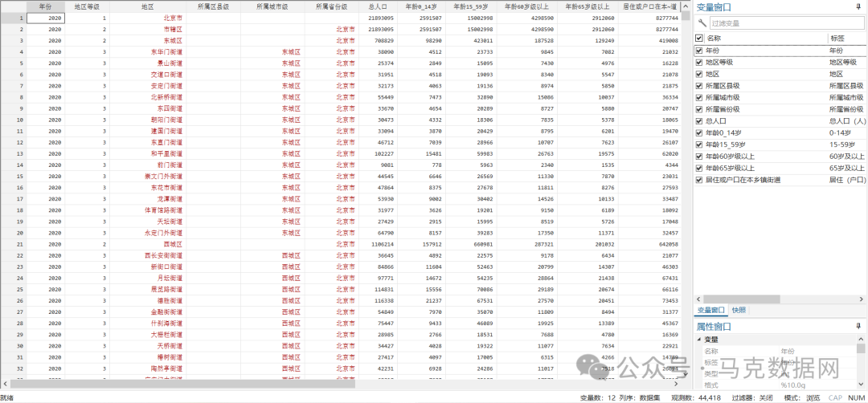Toggle the 所属区县级 variable checkbox
Viewport: 868px width, 403px height.
click(699, 86)
